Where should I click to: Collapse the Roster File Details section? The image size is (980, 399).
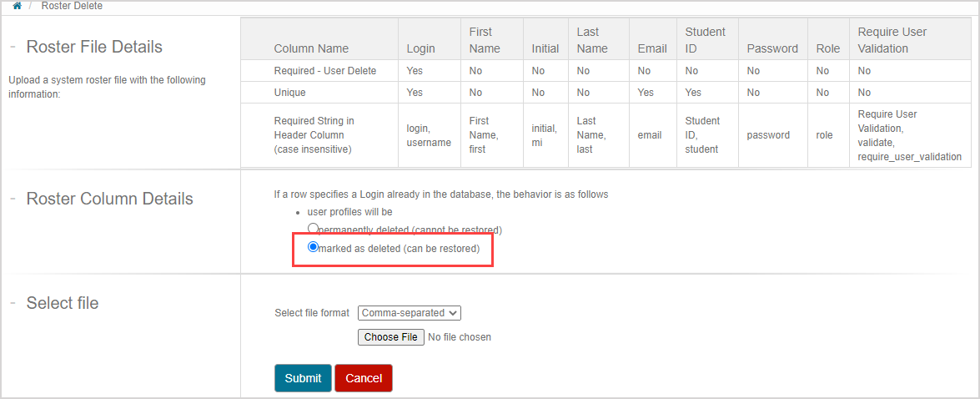tap(13, 47)
